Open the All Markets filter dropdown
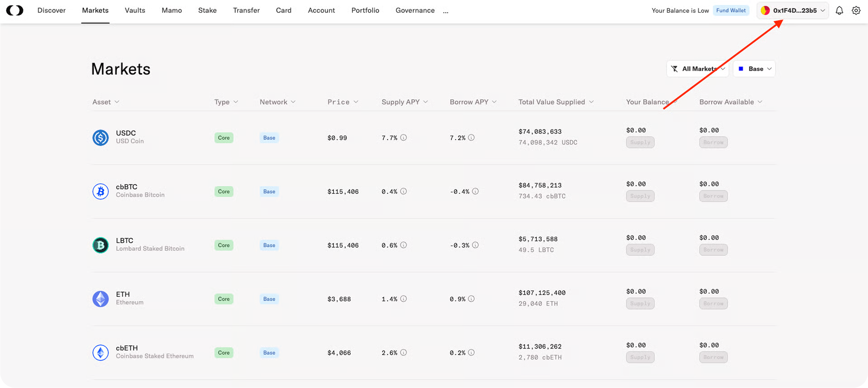The width and height of the screenshot is (868, 388). (x=697, y=69)
